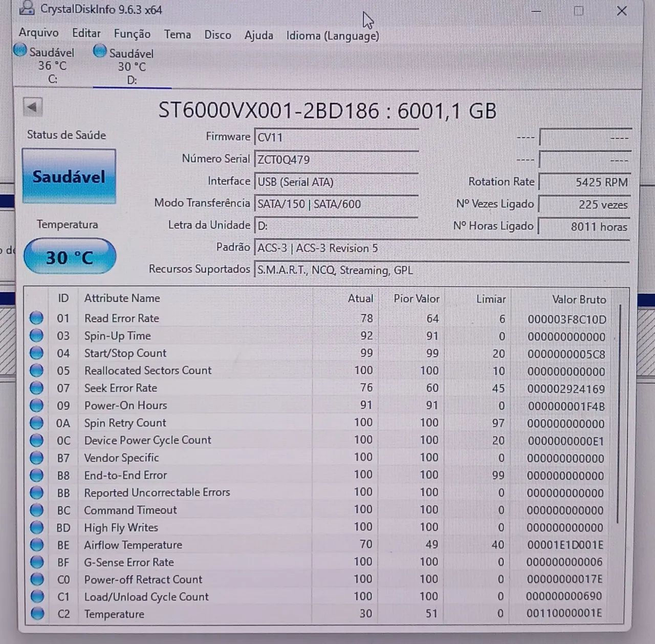
Task: Click the status orb for End-to-End Error
Action: click(36, 475)
